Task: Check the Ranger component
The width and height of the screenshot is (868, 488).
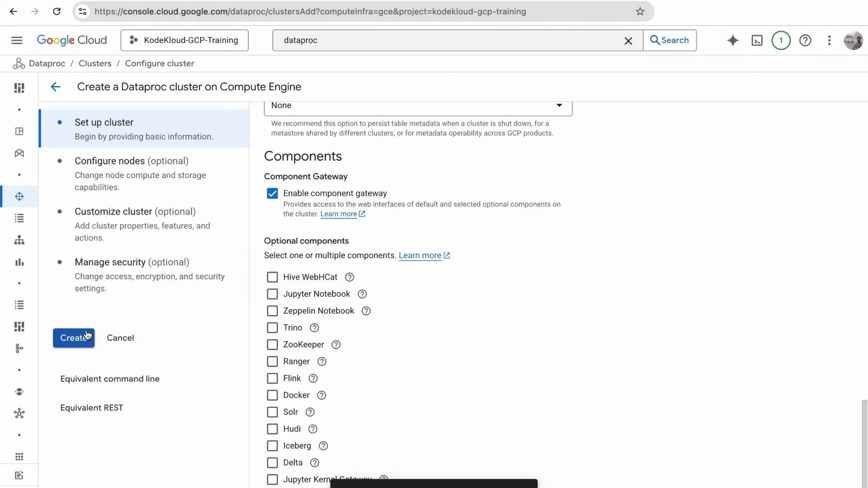Action: (272, 361)
